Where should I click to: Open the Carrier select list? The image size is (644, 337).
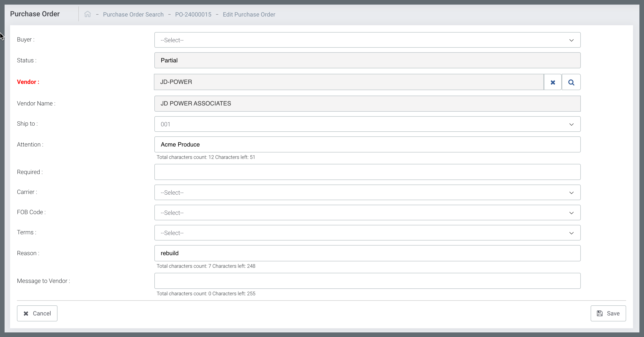click(x=367, y=192)
